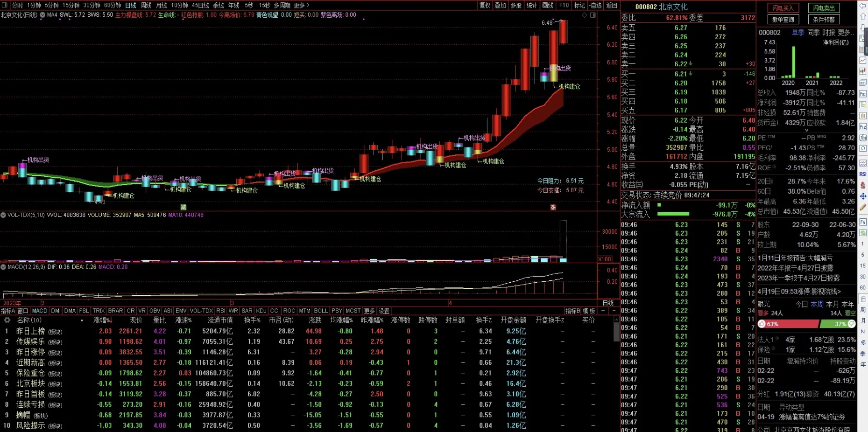Click the minus zoom button beside 模板
The height and width of the screenshot is (432, 868).
[614, 311]
